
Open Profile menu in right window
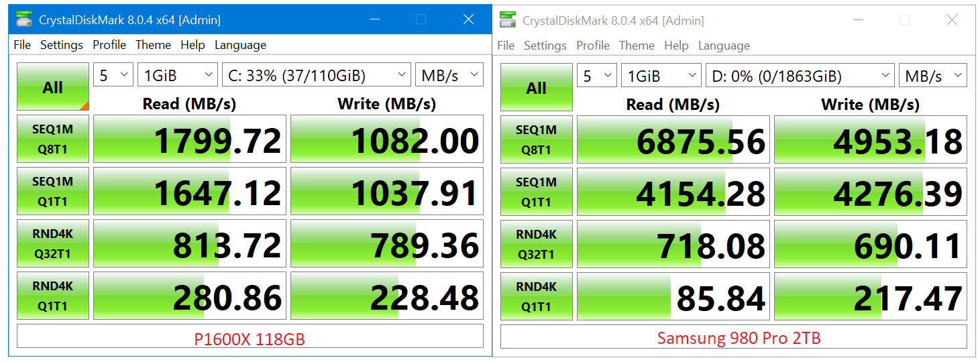pos(593,46)
